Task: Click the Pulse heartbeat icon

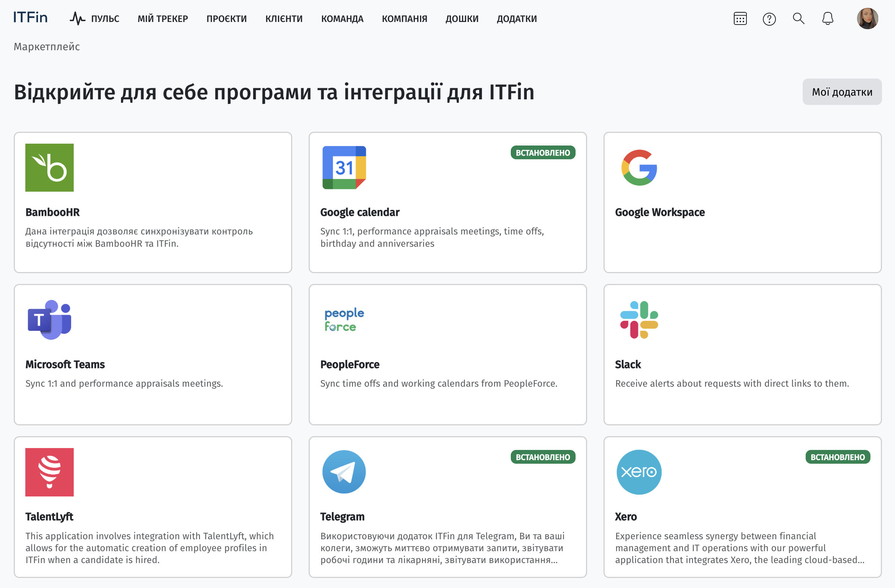Action: 77,19
